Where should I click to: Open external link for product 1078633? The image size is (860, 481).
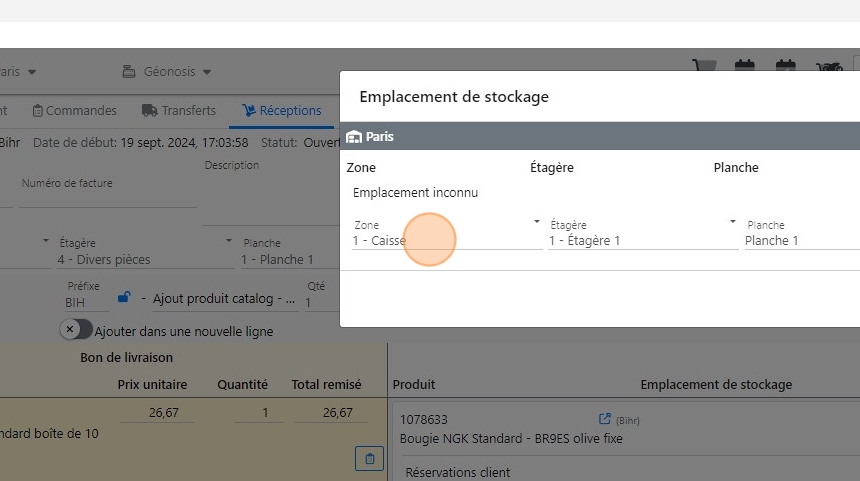[x=604, y=420]
